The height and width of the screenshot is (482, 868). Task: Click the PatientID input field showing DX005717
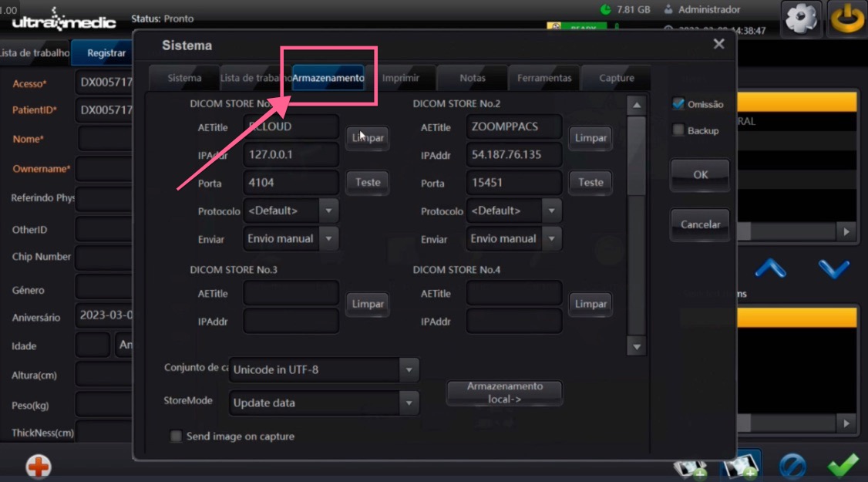click(109, 108)
